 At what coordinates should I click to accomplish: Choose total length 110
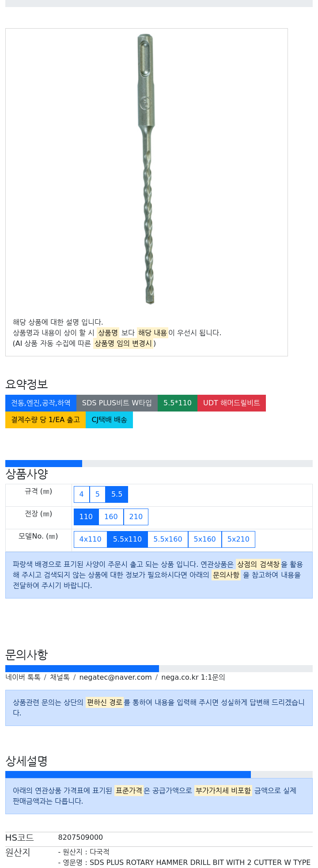(x=86, y=517)
